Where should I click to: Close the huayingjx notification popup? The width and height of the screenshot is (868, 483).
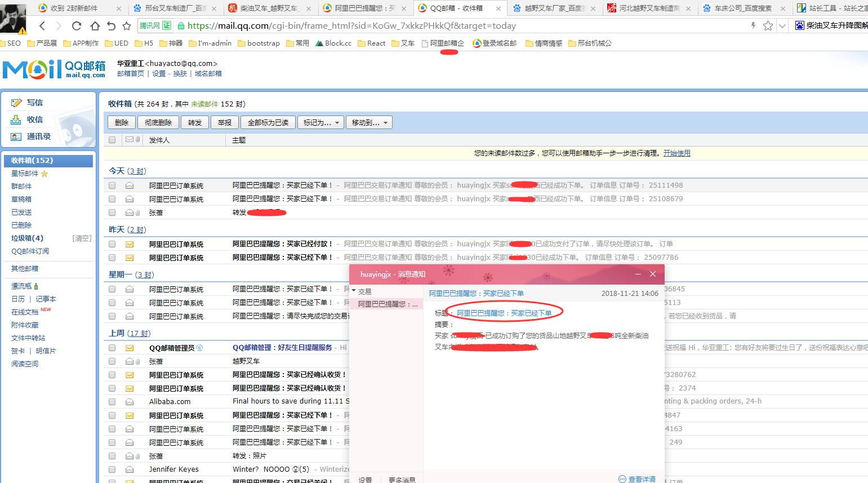pos(653,274)
